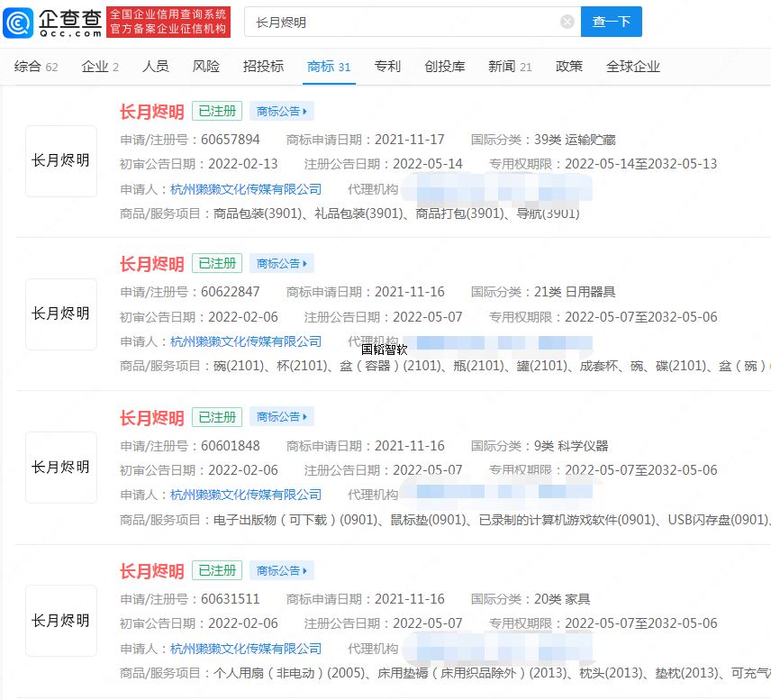Open applicant 杭州獭獭文化传媒有限公司 in 20类 entry
The image size is (771, 700).
[246, 649]
